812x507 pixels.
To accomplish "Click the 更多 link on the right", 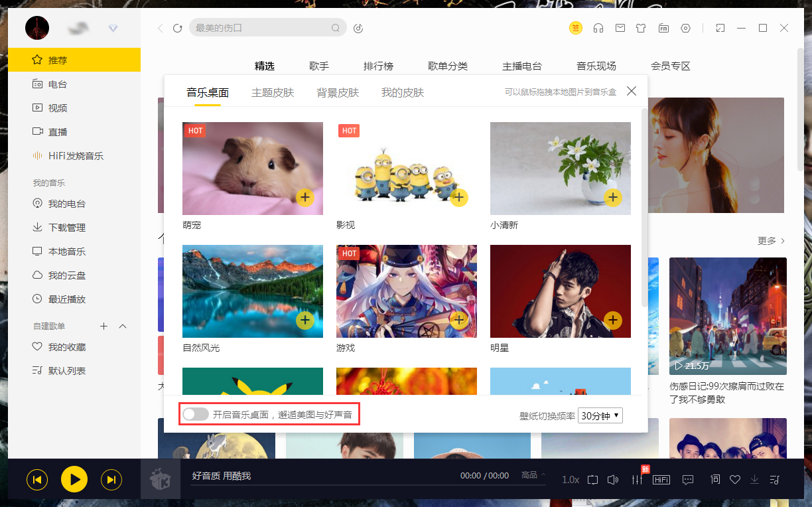I will click(768, 241).
